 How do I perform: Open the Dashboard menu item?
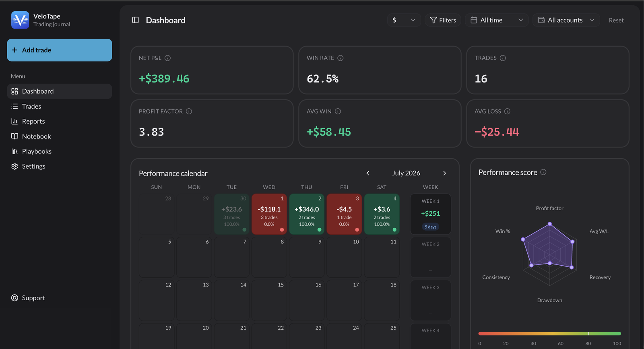60,91
